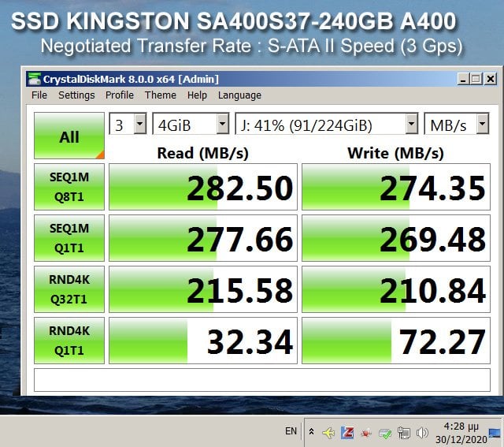Click the show desktop monitor icon
Viewport: 504px width, 447px height.
(495, 433)
